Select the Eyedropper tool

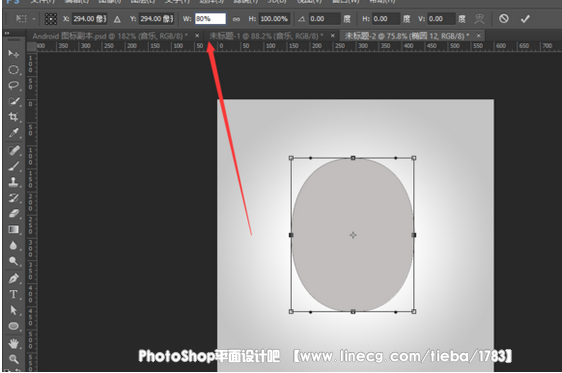coord(14,133)
